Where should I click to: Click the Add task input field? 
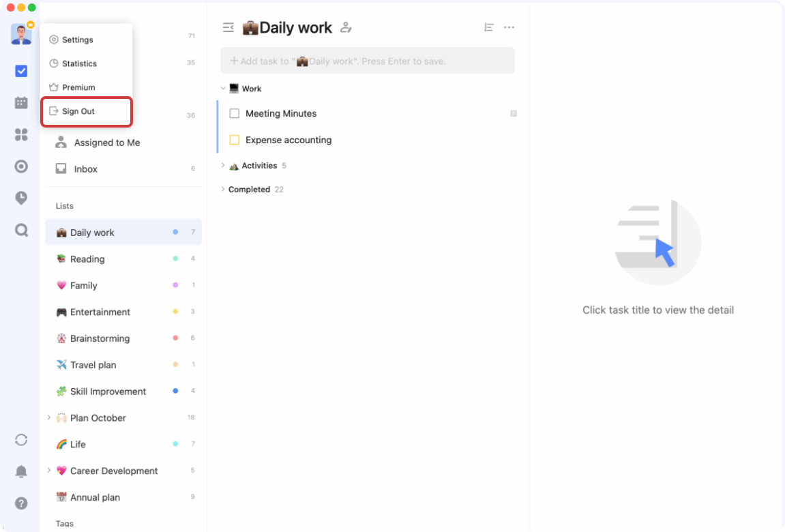click(x=367, y=61)
